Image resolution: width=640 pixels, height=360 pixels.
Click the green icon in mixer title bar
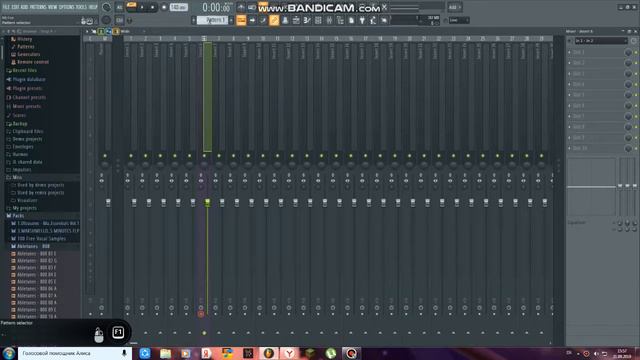[101, 31]
